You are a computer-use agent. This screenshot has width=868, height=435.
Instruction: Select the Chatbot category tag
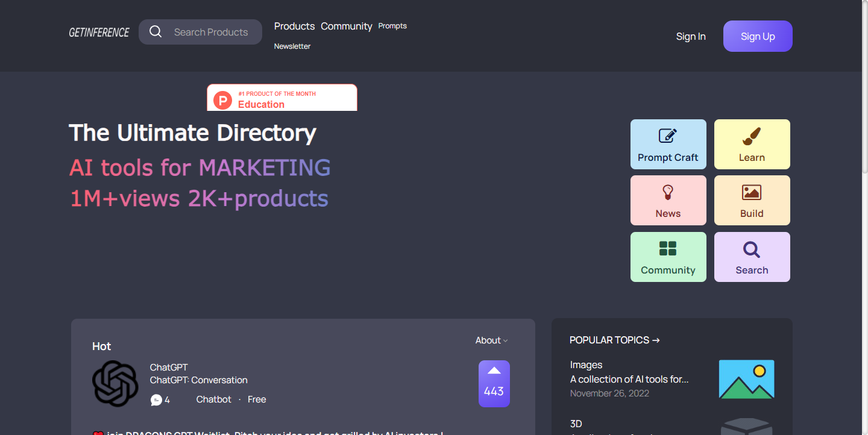click(214, 399)
